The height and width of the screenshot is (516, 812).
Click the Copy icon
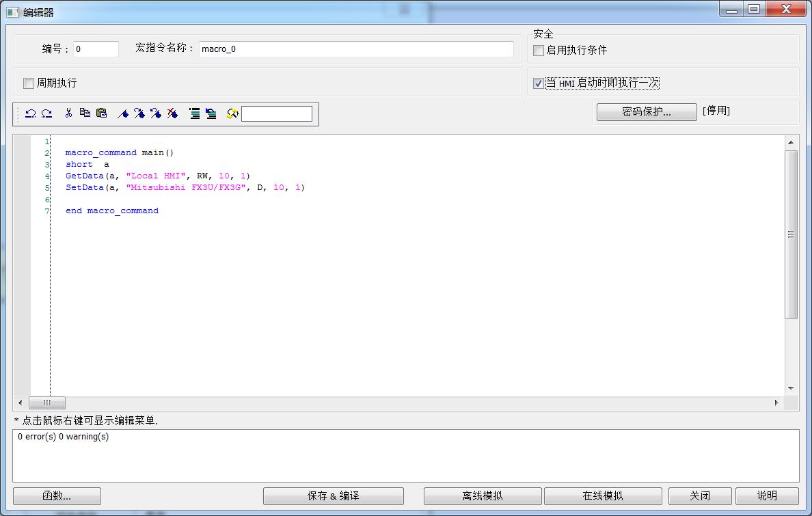point(85,113)
